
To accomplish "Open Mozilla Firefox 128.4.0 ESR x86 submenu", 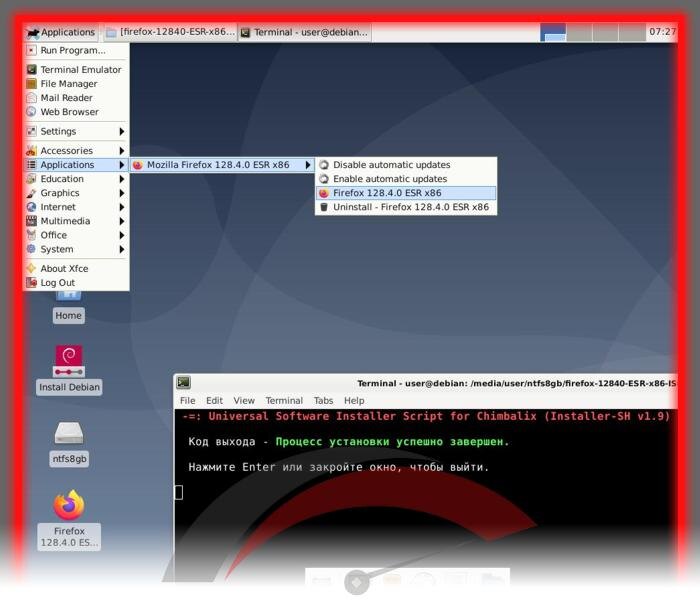I will [222, 165].
